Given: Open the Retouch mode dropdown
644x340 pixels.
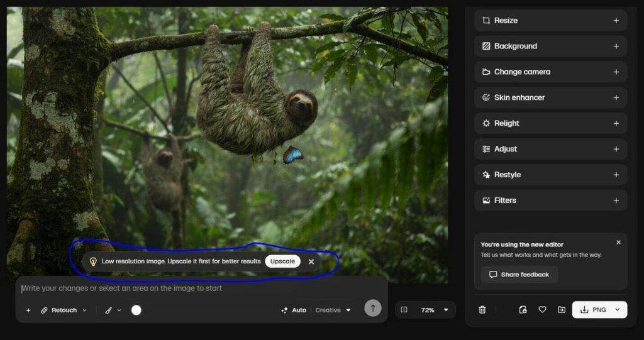Looking at the screenshot, I should pos(64,310).
